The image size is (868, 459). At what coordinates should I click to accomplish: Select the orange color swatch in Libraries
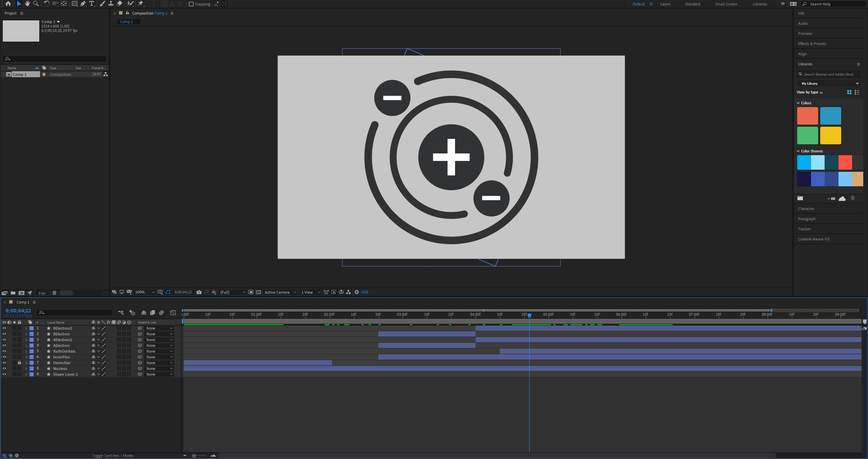(x=808, y=116)
